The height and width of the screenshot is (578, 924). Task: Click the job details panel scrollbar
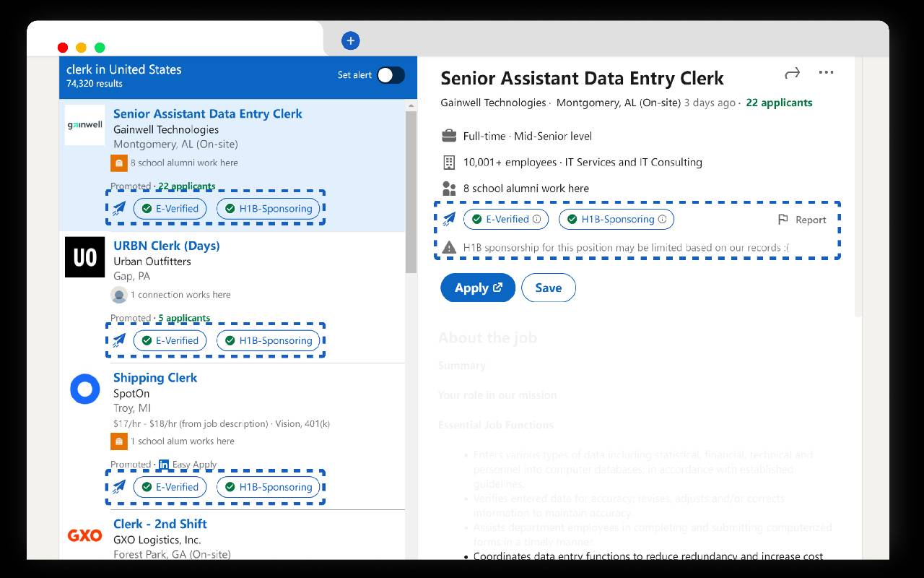click(x=858, y=188)
